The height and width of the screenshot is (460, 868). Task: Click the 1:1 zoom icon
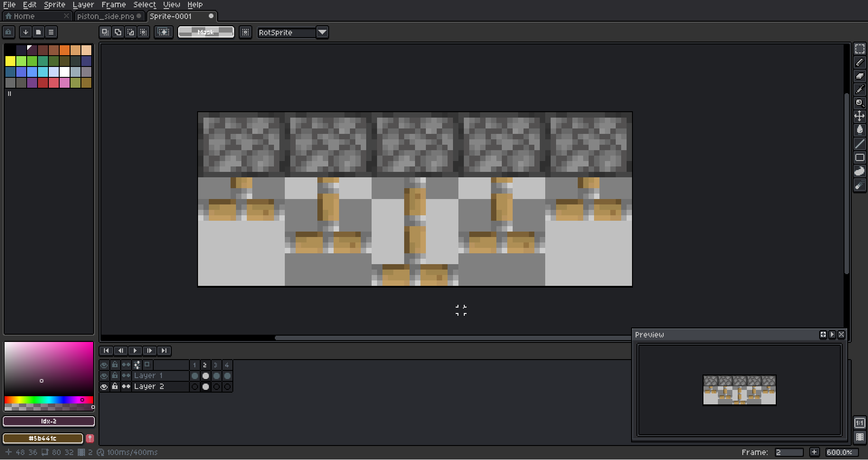click(859, 423)
